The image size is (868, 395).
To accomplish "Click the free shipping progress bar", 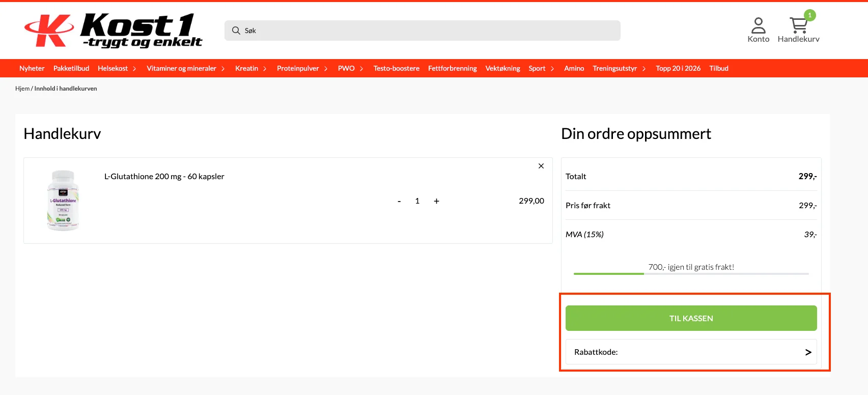I will 691,274.
